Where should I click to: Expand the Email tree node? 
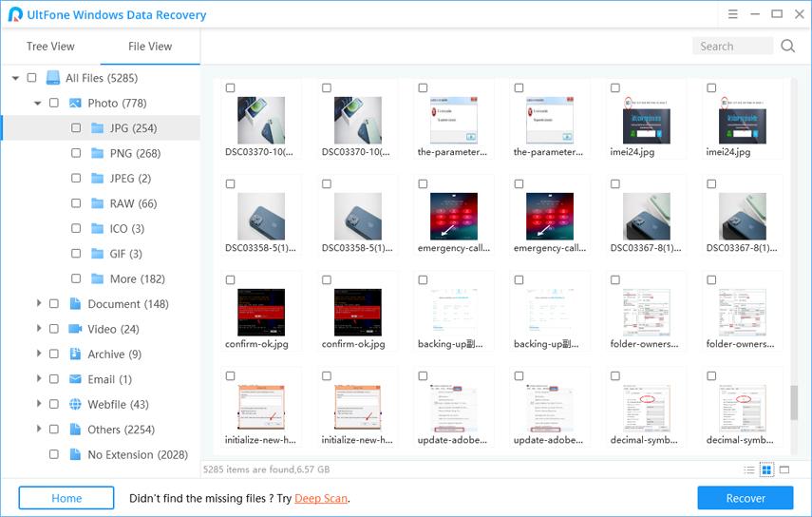38,378
